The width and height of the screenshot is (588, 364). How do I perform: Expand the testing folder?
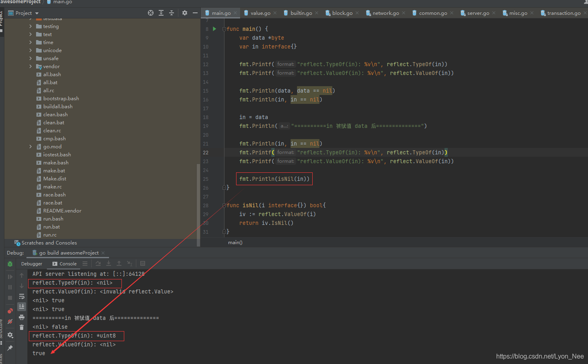coord(30,26)
